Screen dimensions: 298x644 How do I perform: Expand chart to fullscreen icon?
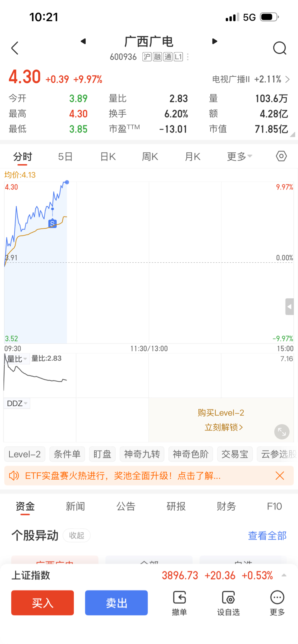coord(282,432)
